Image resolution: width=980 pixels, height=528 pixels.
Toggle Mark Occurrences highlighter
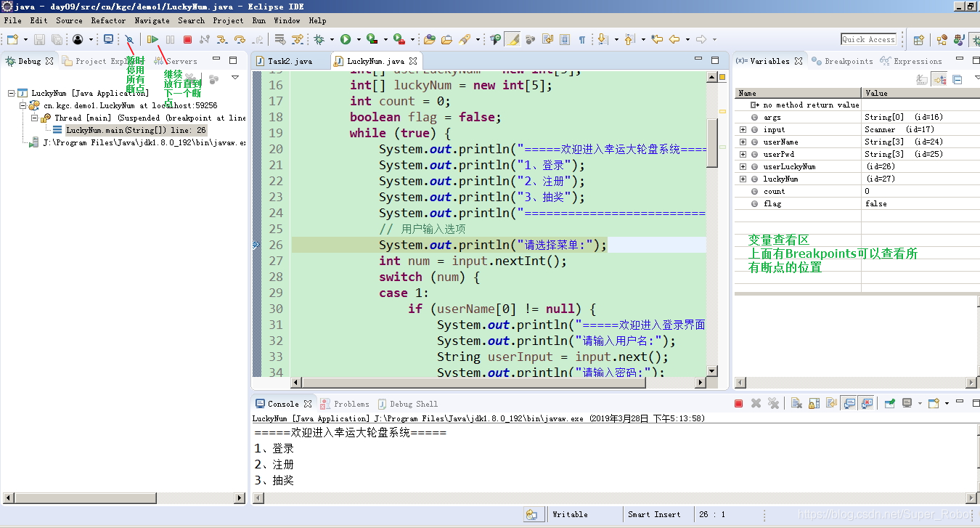[513, 39]
